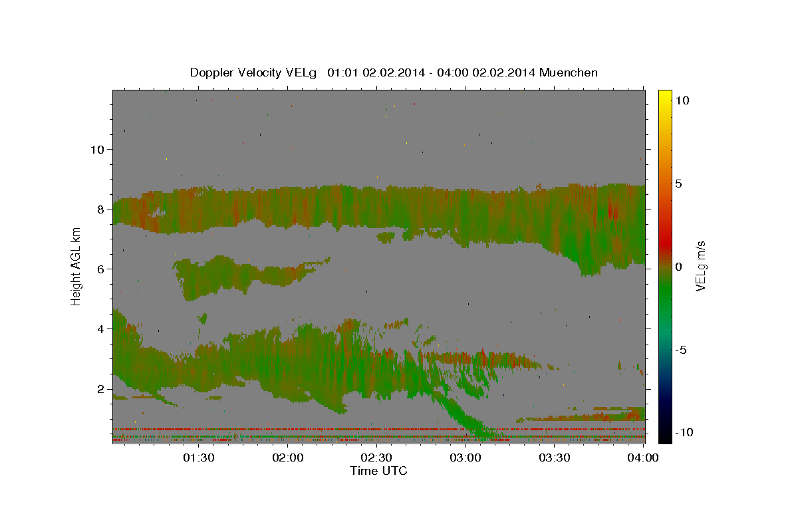Screen dimensions: 798x532
Task: Click the 01:30 time tick label
Action: pyautogui.click(x=199, y=458)
